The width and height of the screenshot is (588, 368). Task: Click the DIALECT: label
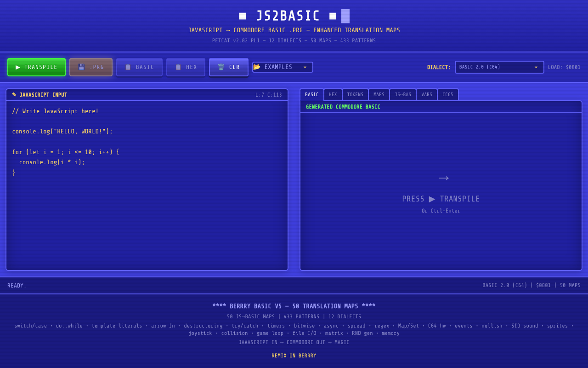pos(439,67)
